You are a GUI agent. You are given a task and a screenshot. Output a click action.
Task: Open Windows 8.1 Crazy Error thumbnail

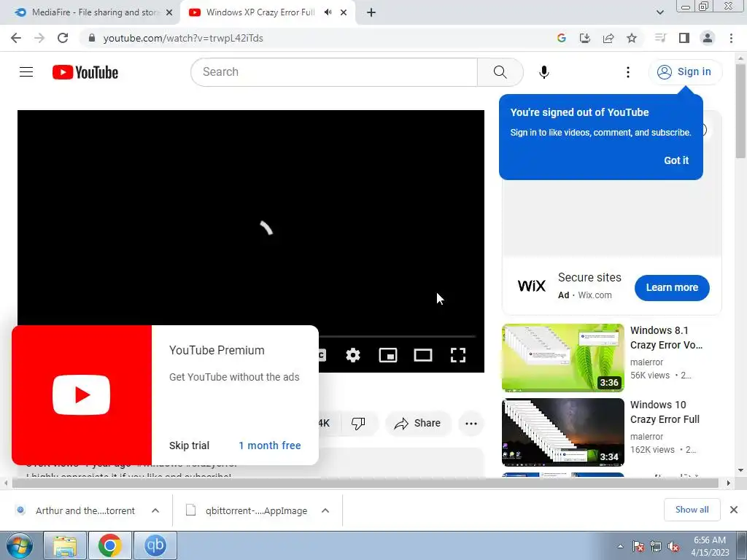pyautogui.click(x=562, y=357)
